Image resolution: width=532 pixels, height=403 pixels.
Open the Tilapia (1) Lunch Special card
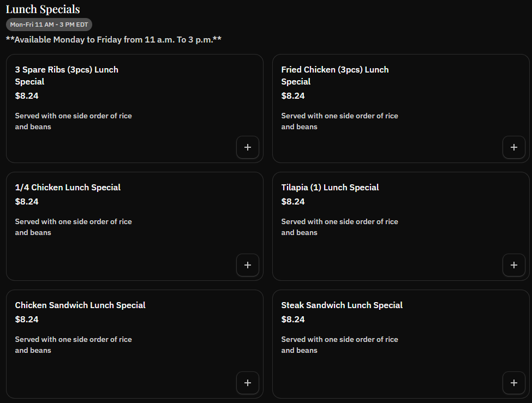click(x=330, y=187)
